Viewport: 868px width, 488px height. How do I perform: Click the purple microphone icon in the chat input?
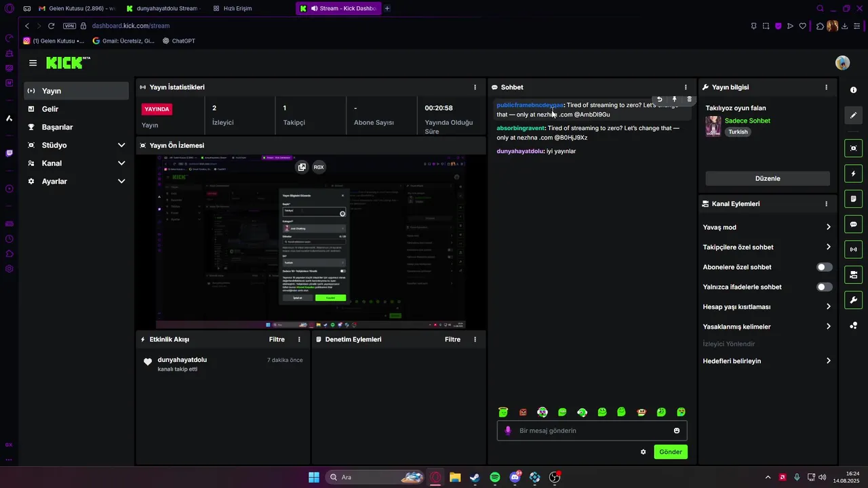coord(508,430)
